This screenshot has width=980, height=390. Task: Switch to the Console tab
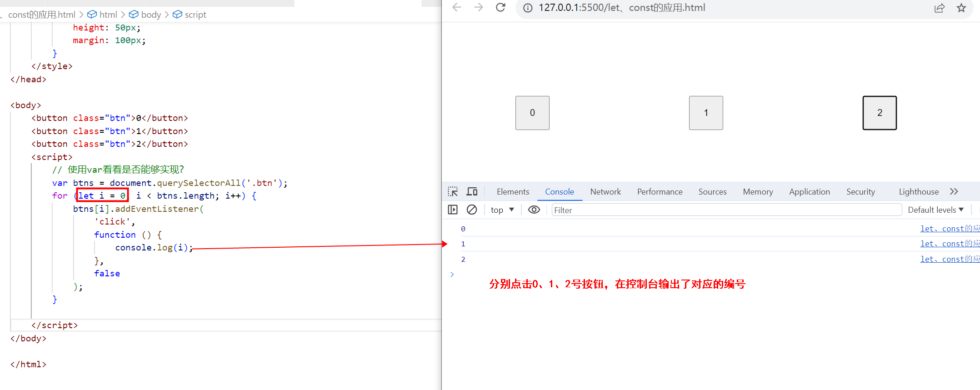560,192
